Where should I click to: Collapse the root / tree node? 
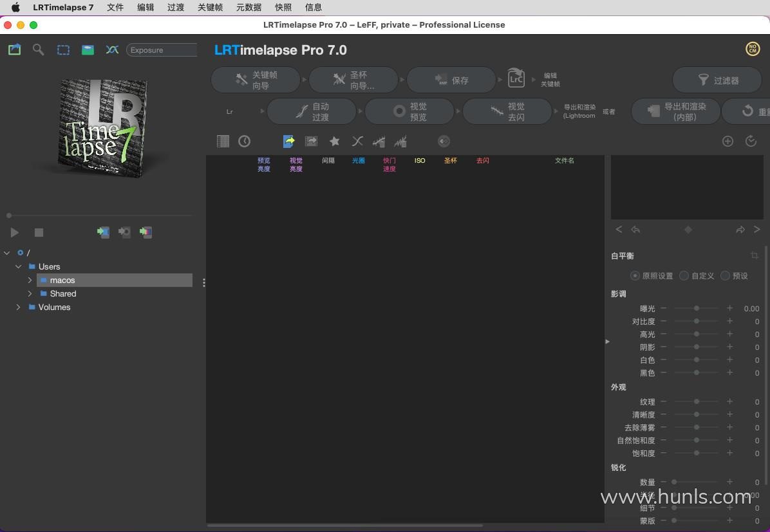pyautogui.click(x=7, y=253)
